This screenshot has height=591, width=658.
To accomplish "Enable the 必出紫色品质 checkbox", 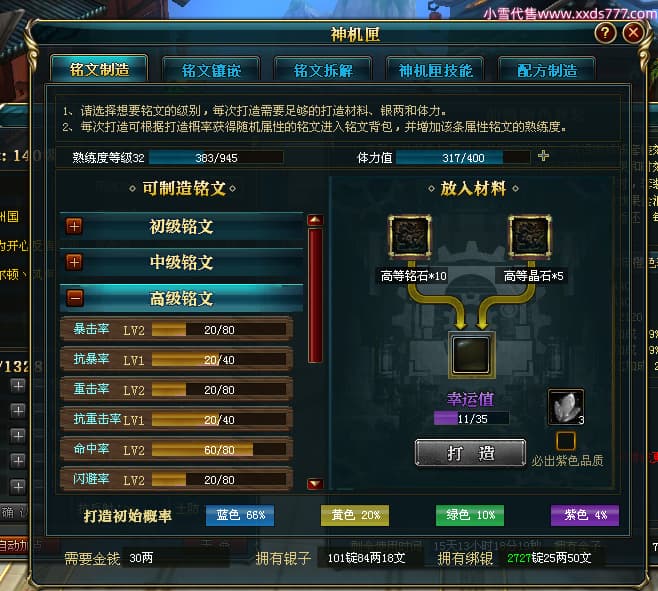I will pyautogui.click(x=565, y=441).
